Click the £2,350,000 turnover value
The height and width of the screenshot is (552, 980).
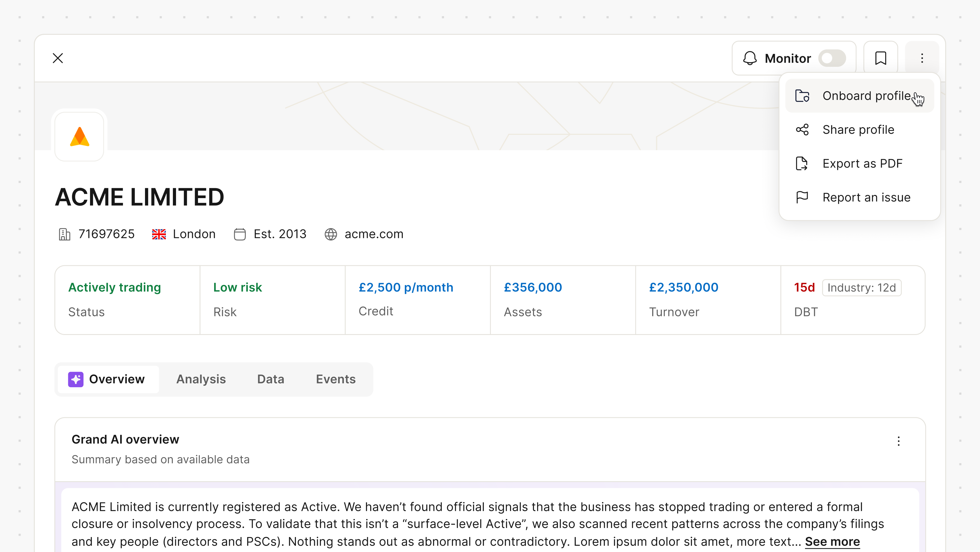coord(684,287)
